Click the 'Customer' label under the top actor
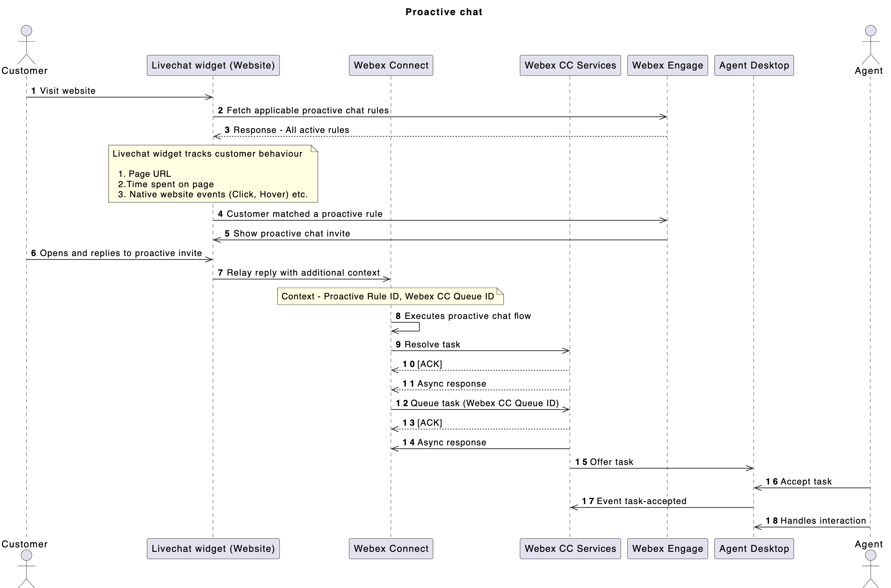This screenshot has width=891, height=588. coord(24,71)
